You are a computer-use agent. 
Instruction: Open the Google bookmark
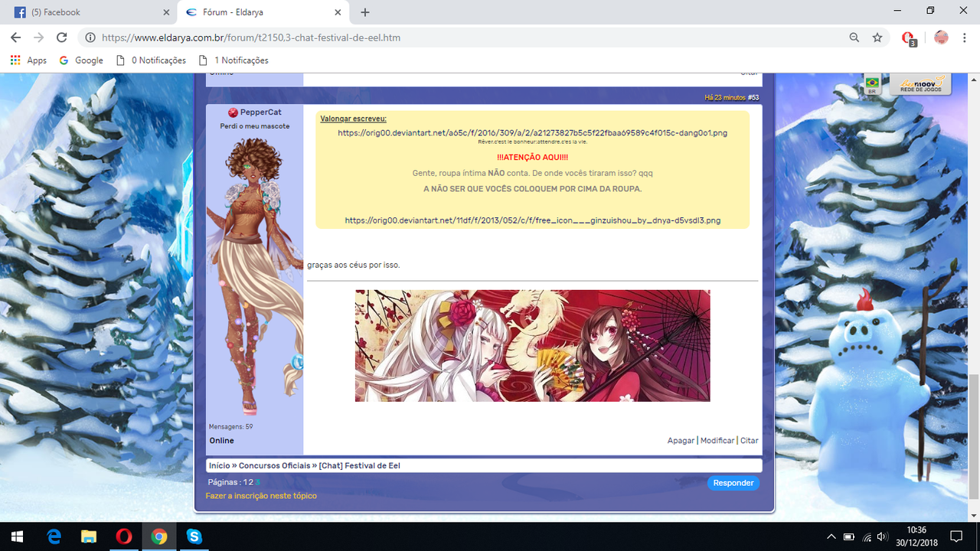tap(81, 60)
